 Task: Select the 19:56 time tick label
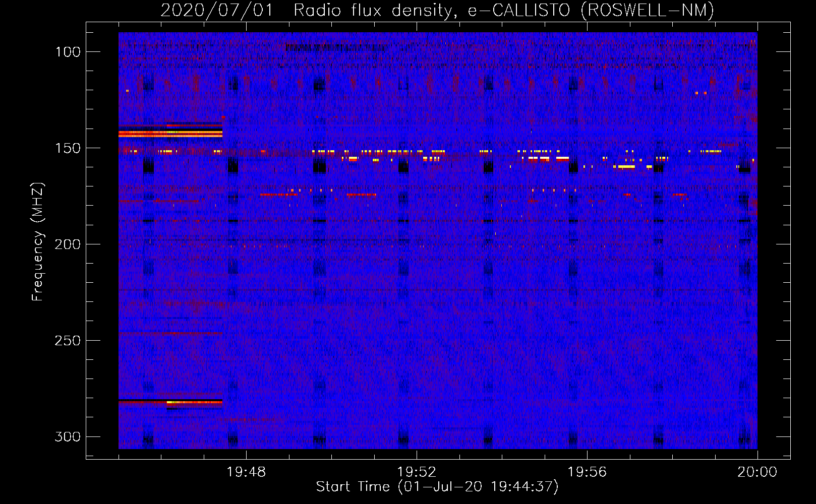click(587, 472)
